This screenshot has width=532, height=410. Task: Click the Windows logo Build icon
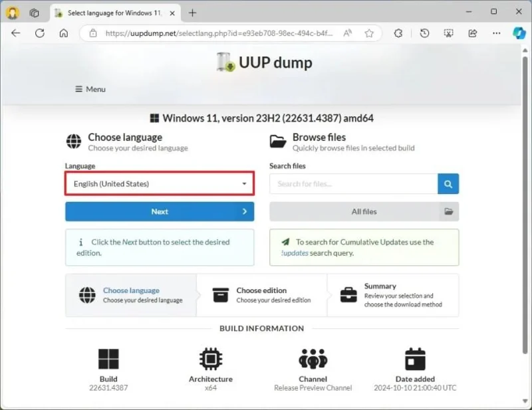coord(108,359)
